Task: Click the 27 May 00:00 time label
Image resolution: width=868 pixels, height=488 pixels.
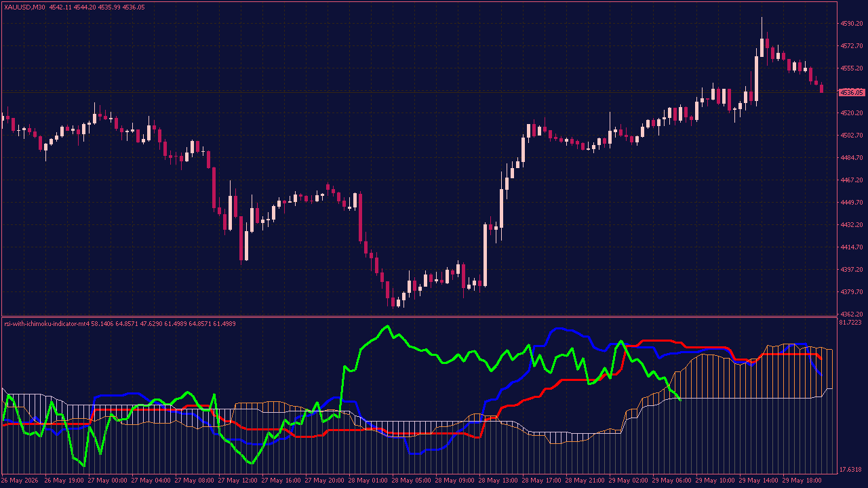Action: pyautogui.click(x=107, y=481)
